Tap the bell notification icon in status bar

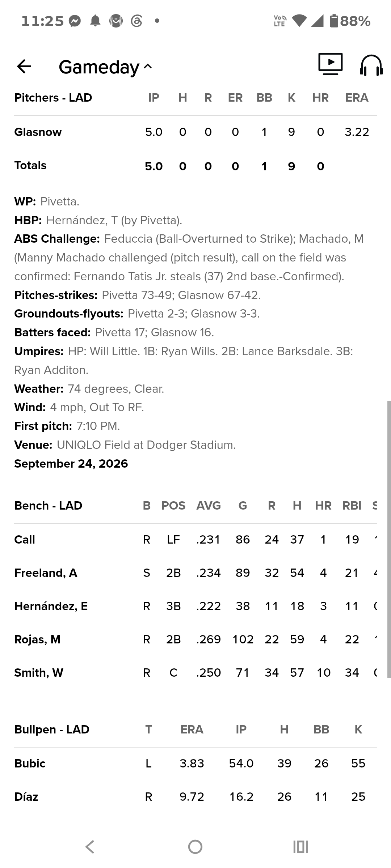tap(95, 21)
